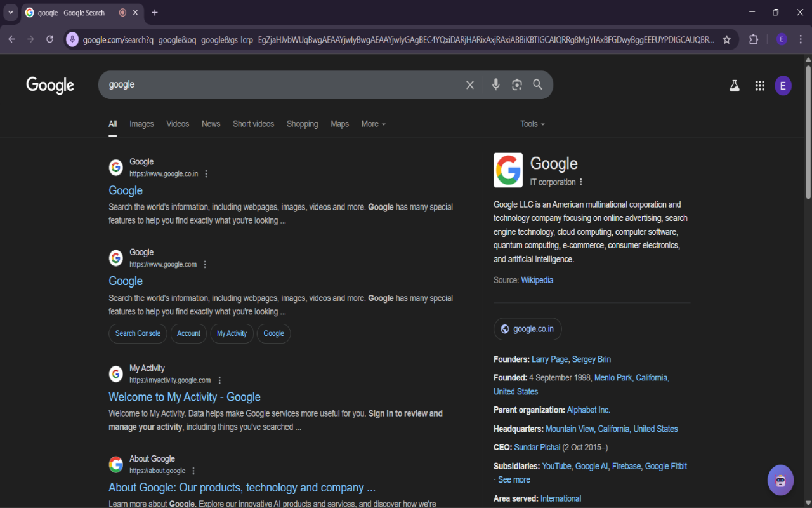Open the Google Fitbit subsidiary link
The height and width of the screenshot is (508, 812).
tap(666, 467)
